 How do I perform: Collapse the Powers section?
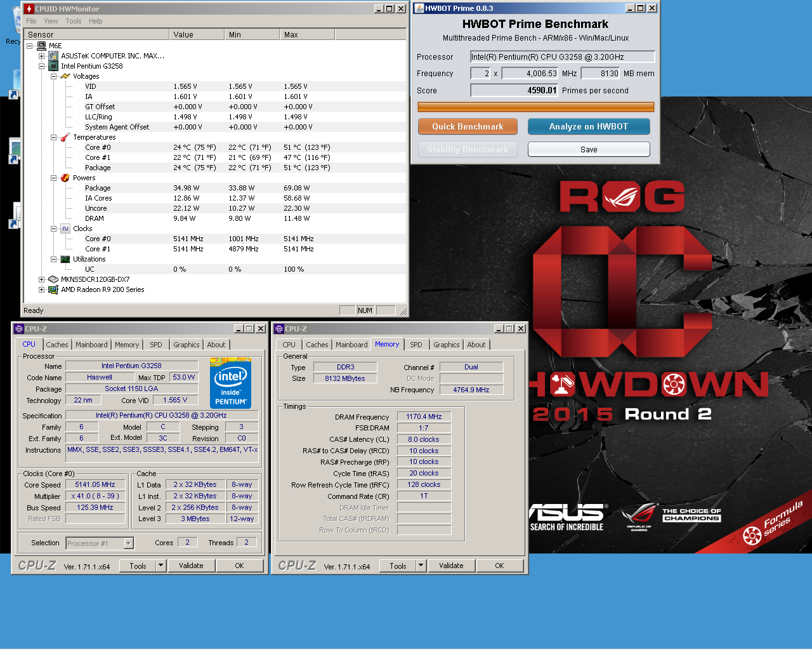pyautogui.click(x=54, y=178)
